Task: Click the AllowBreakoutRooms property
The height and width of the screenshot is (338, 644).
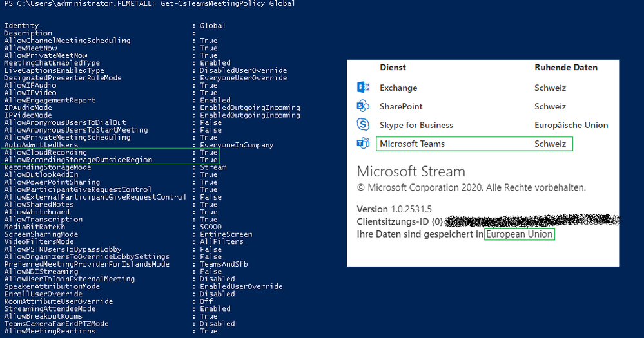Action: pyautogui.click(x=43, y=316)
